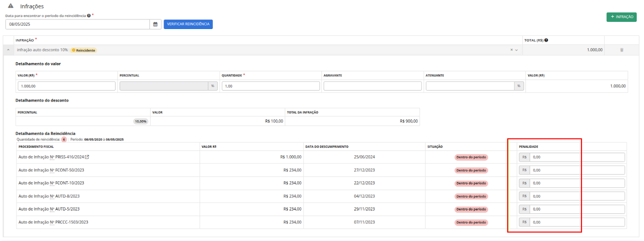Image resolution: width=644 pixels, height=241 pixels.
Task: Click penalidade field for FCONT-50/2023 row
Action: point(577,170)
